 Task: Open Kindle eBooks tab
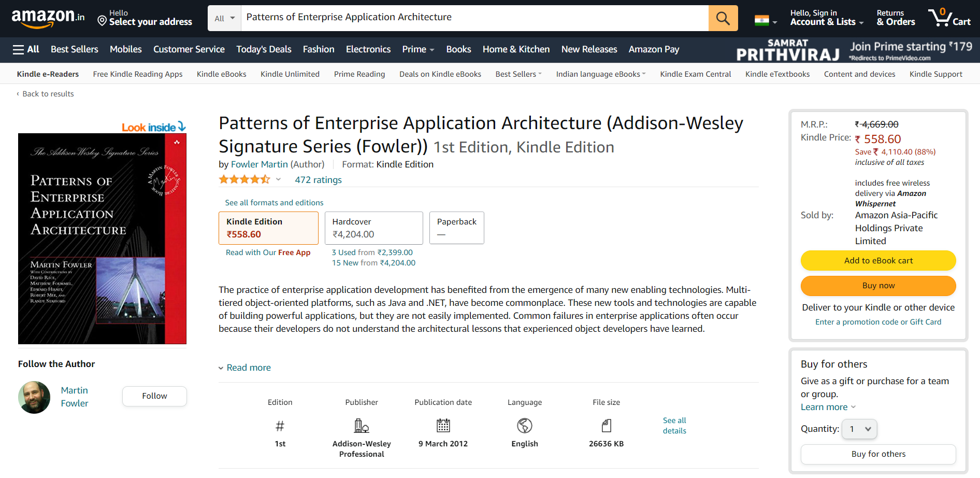(222, 74)
